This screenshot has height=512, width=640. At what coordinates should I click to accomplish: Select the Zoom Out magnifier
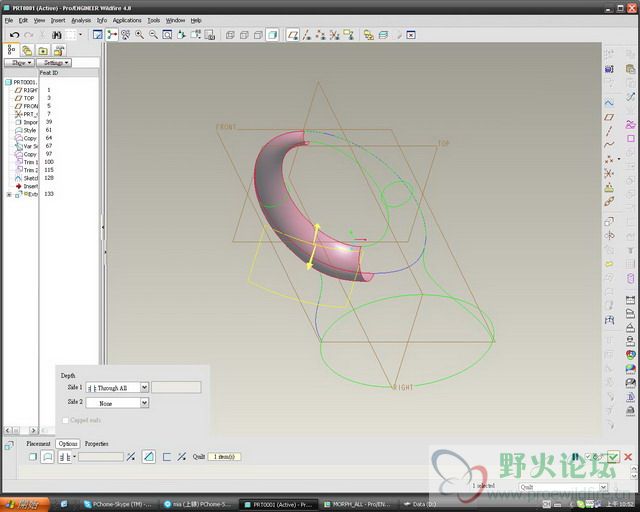point(153,35)
